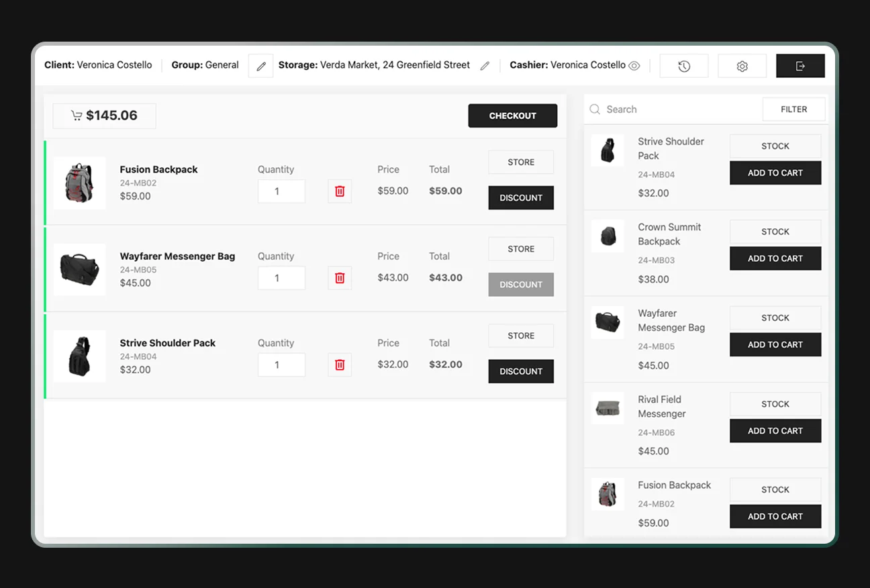The image size is (870, 588).
Task: Remove Wayfarer Messenger Bag with trash icon
Action: [x=340, y=278]
